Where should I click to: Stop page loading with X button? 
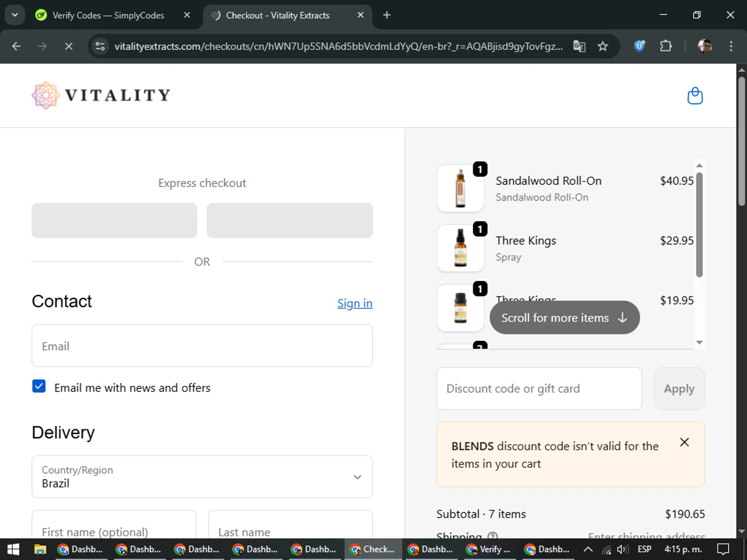click(69, 46)
